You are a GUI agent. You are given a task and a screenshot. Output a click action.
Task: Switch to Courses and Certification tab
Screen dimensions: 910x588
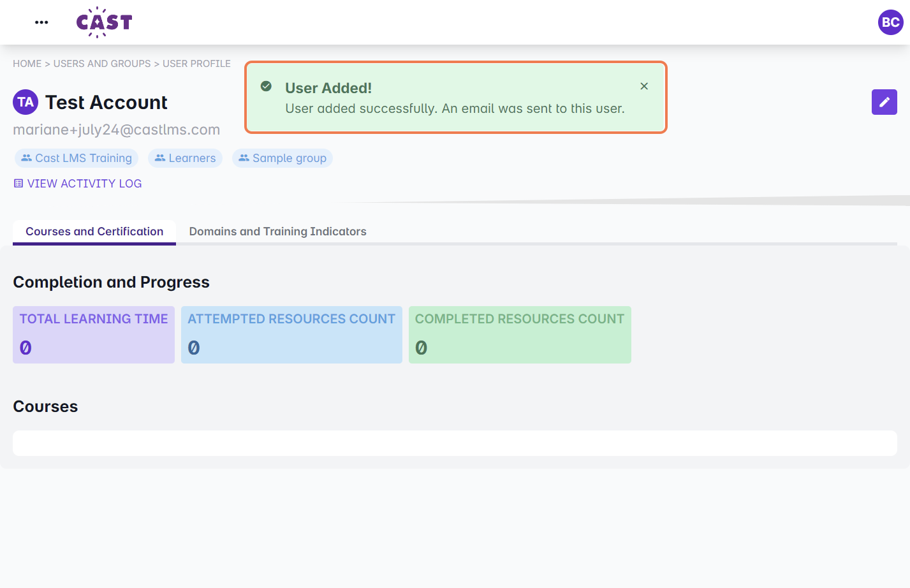click(94, 232)
